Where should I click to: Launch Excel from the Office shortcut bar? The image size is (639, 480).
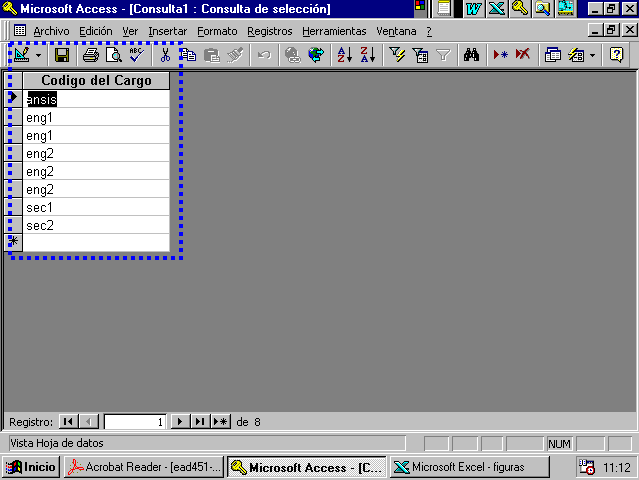point(497,9)
